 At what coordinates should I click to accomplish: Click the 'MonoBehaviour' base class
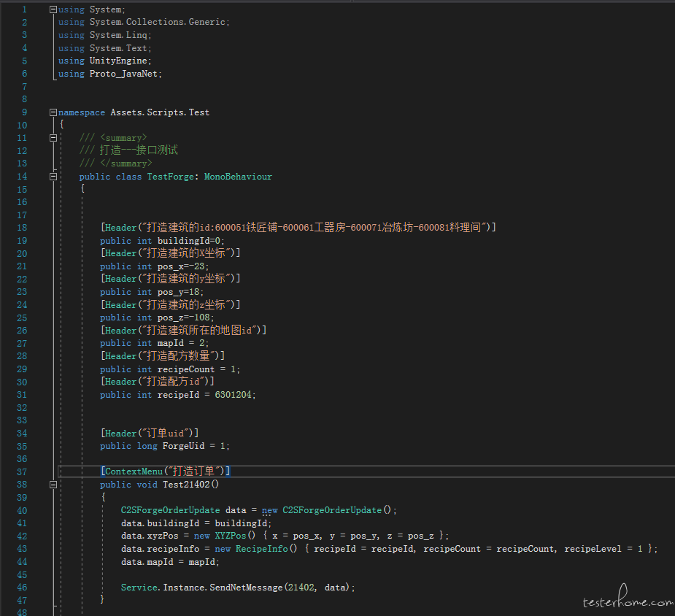tap(238, 177)
